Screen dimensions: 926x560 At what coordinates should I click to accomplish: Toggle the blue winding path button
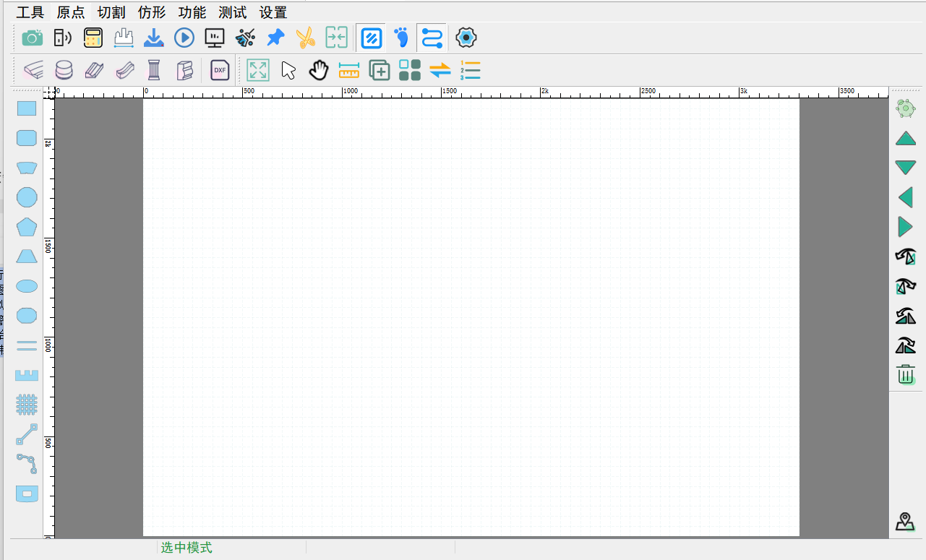tap(432, 38)
